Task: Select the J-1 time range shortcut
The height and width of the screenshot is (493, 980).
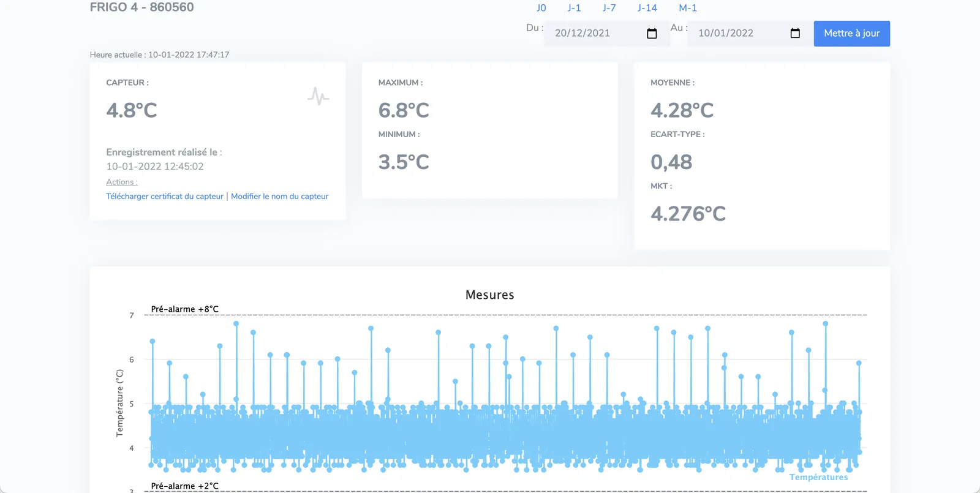Action: point(574,8)
